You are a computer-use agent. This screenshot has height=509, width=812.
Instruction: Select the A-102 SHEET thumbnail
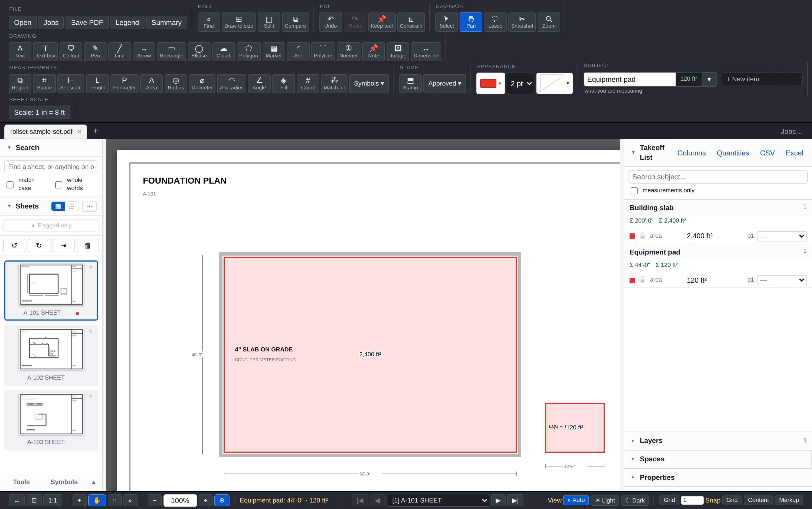pyautogui.click(x=51, y=355)
